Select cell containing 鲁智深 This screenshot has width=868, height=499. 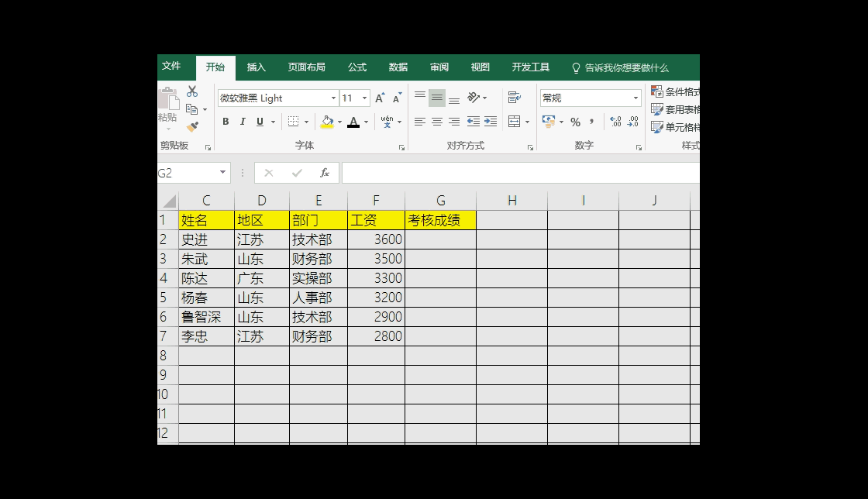(206, 317)
